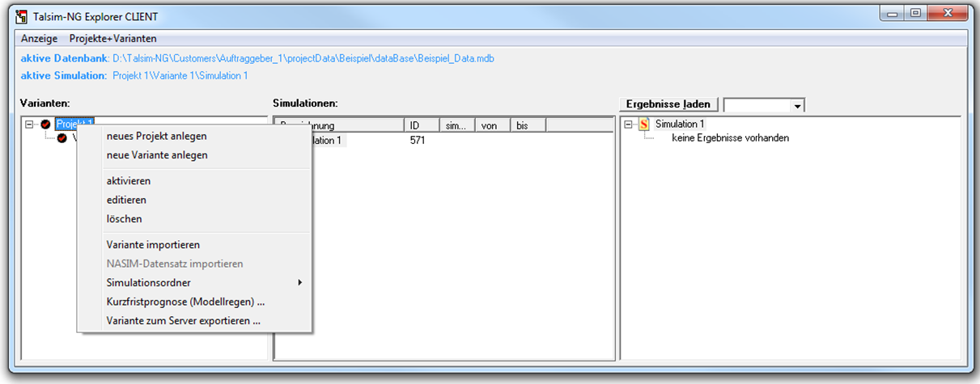Viewport: 980px width, 384px height.
Task: Open the Anzeige menu
Action: tap(39, 39)
